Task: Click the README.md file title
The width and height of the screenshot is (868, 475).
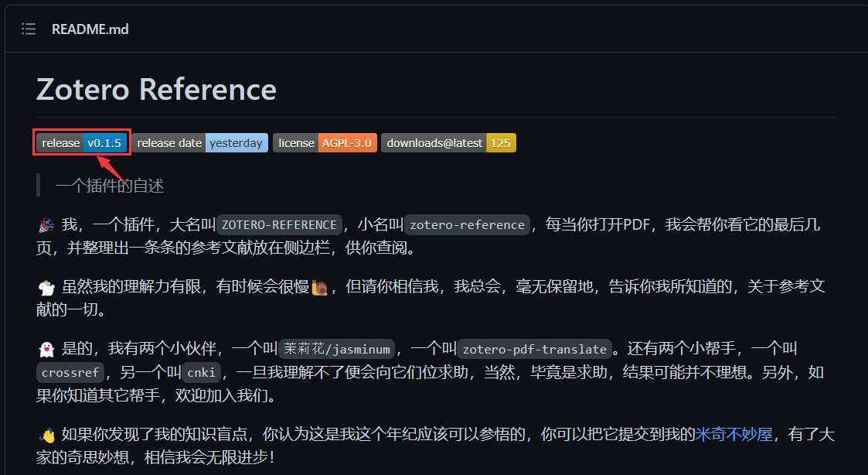Action: pyautogui.click(x=90, y=29)
